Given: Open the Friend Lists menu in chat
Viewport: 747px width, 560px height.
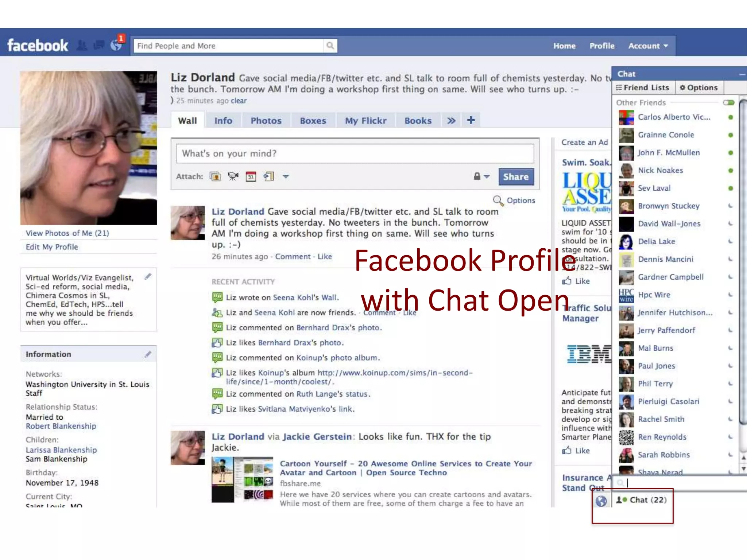Looking at the screenshot, I should [x=643, y=87].
